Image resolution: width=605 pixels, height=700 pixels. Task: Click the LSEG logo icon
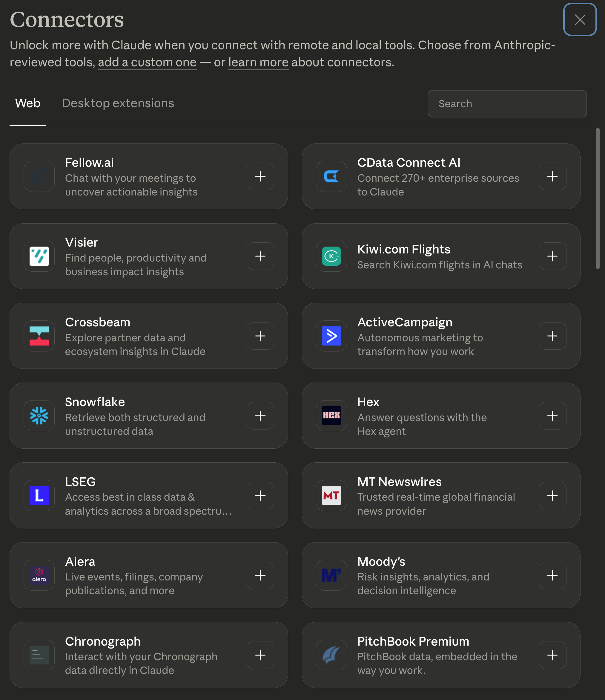click(x=39, y=495)
